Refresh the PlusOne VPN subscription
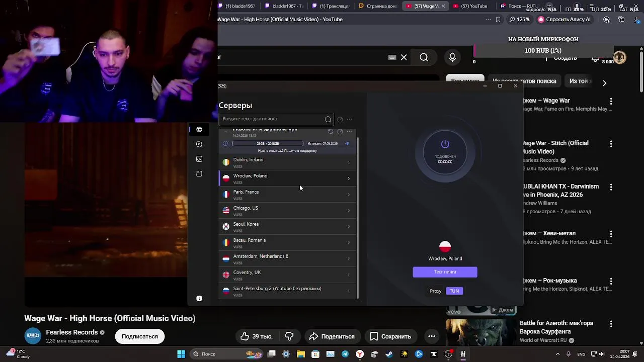The height and width of the screenshot is (362, 644). [x=331, y=131]
